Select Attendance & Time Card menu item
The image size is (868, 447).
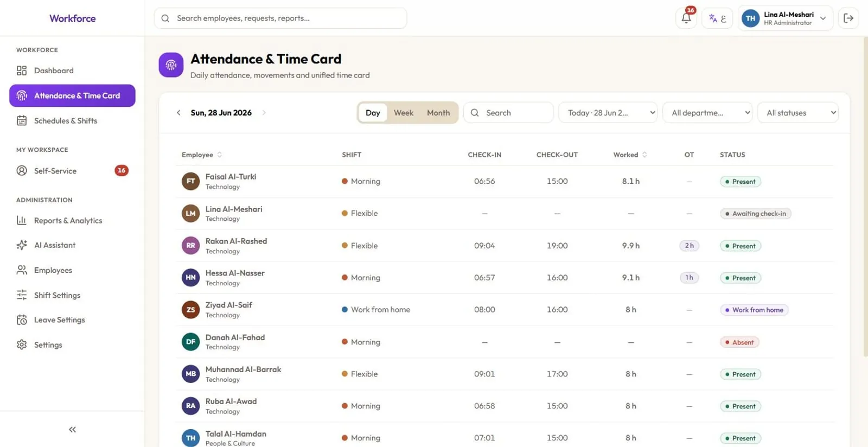click(72, 95)
